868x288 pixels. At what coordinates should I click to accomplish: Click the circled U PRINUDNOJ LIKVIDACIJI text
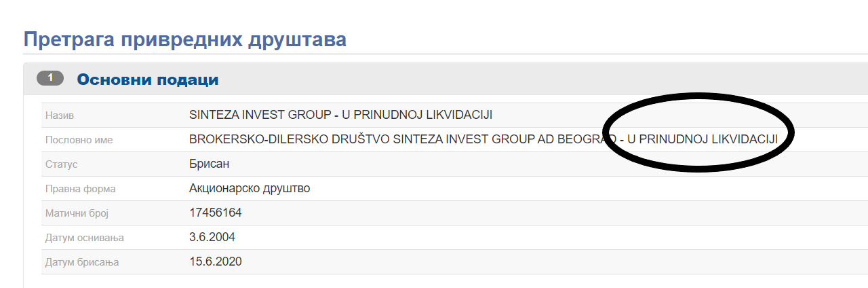click(x=703, y=140)
